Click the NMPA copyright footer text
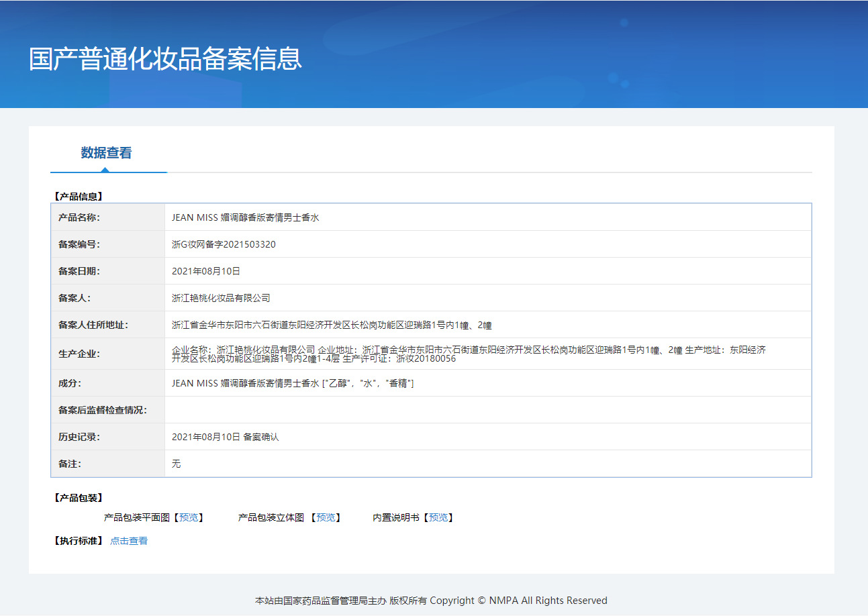The image size is (868, 616). pos(432,601)
